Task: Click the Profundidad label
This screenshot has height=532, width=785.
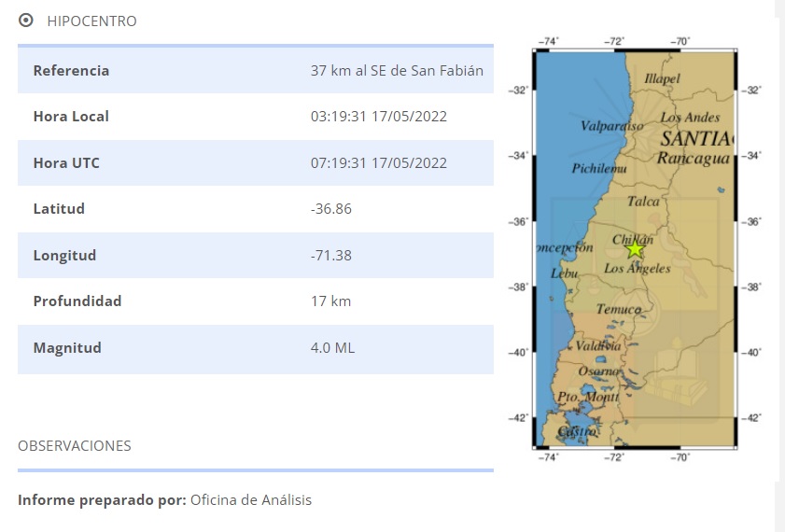Action: (x=77, y=301)
